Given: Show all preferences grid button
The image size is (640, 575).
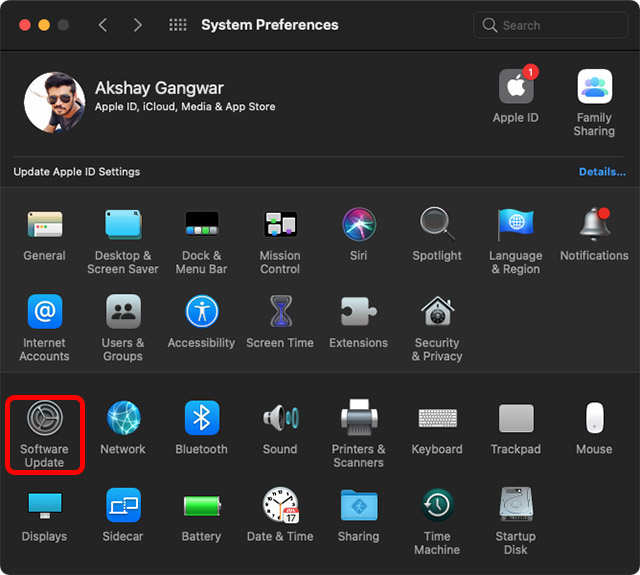Looking at the screenshot, I should [x=178, y=25].
